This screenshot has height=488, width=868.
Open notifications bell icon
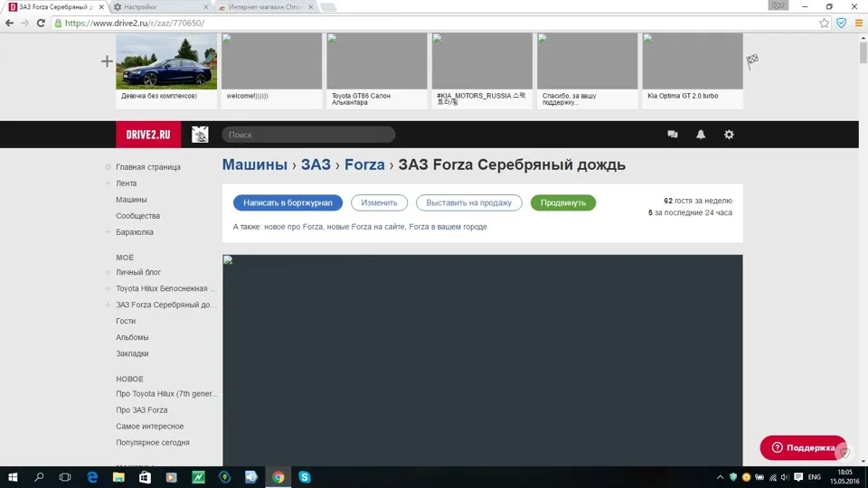(701, 135)
